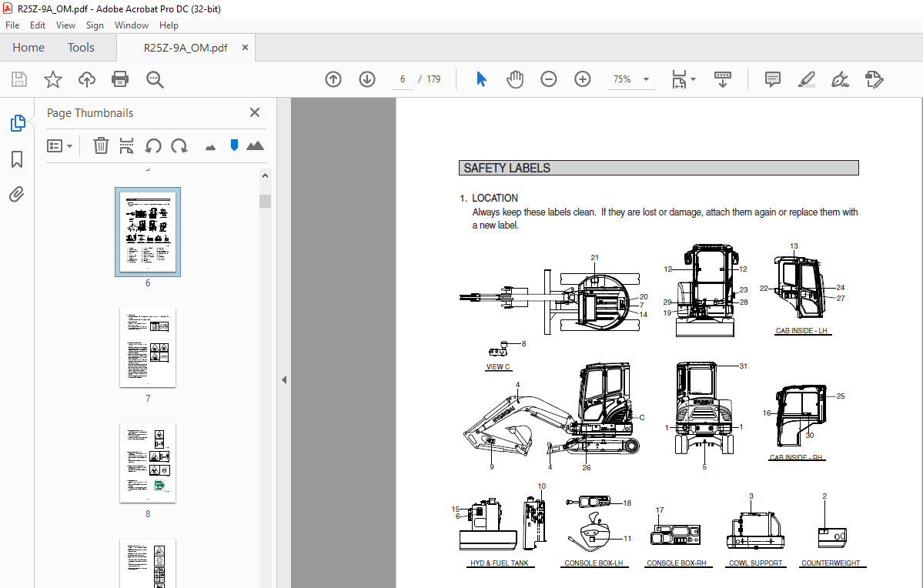Zoom out with minus button

pyautogui.click(x=549, y=79)
